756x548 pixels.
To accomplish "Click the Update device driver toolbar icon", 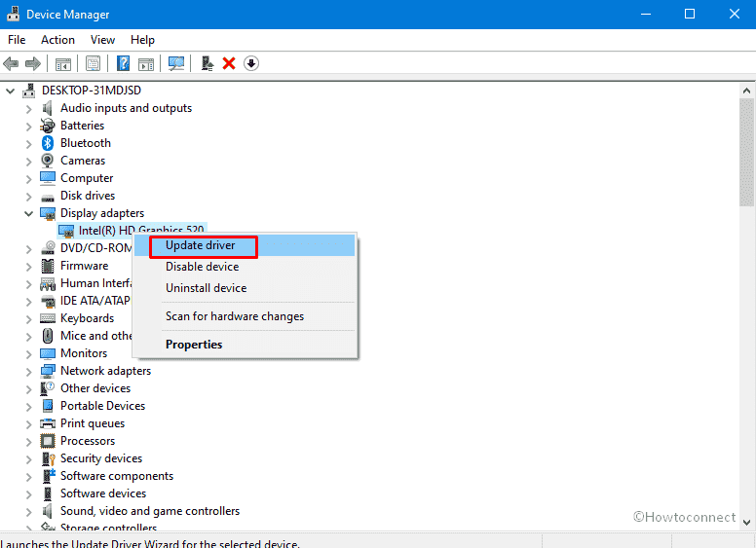I will click(208, 63).
